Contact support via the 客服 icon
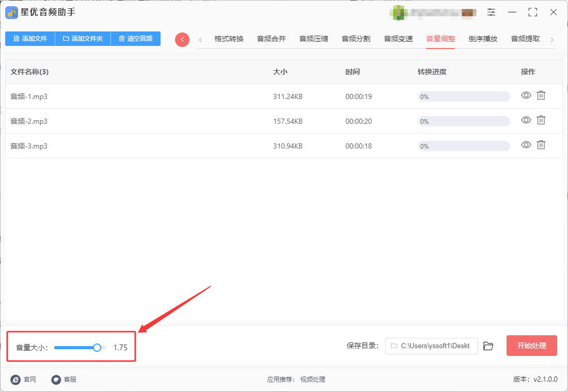 pos(56,379)
